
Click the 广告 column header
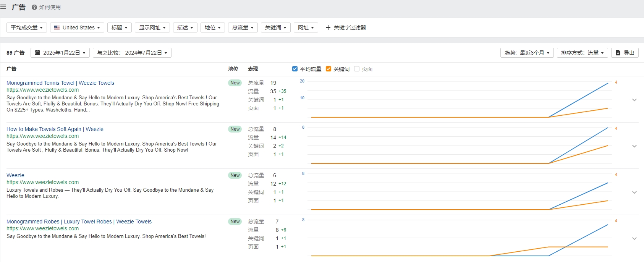click(11, 69)
